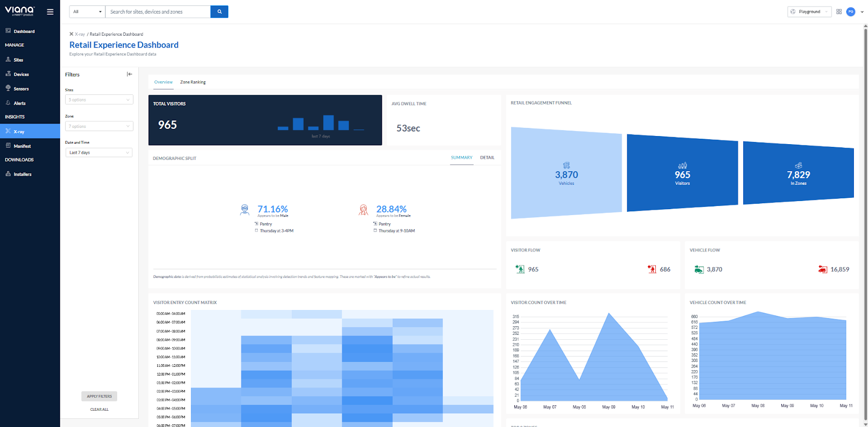Toggle the hamburger menu icon
Screen dimensions: 868x427
pos(50,11)
